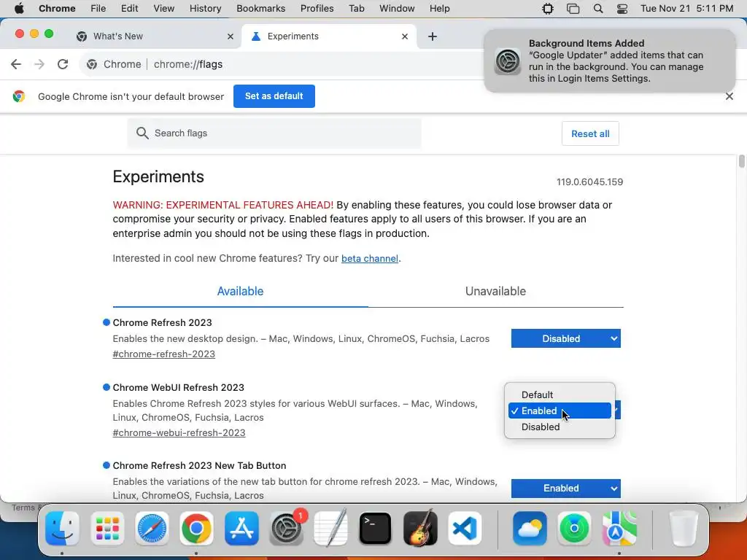Open a new tab with plus button

click(x=432, y=36)
